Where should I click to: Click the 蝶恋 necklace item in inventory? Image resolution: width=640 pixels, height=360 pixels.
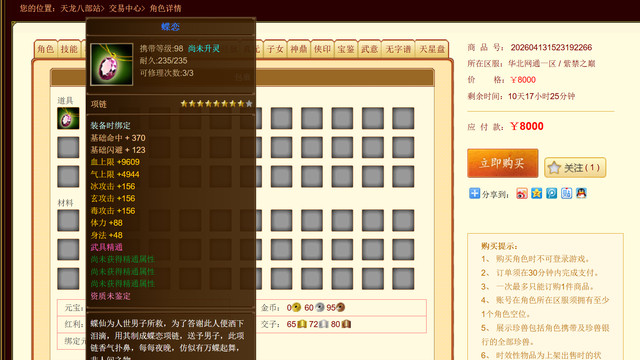coord(68,118)
